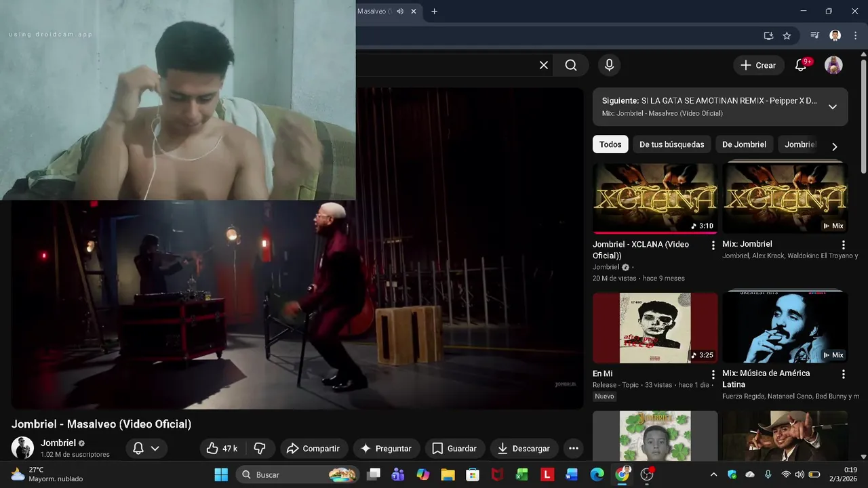The height and width of the screenshot is (488, 868).
Task: Open Microsoft Store from taskbar
Action: pos(473,474)
